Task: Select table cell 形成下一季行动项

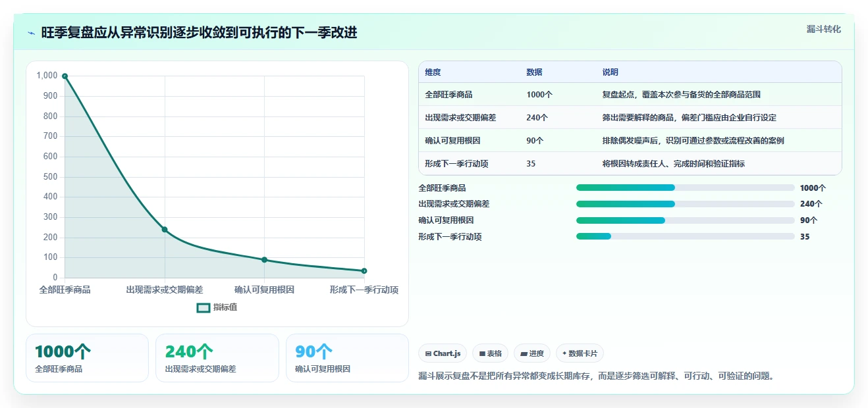Action: pos(457,164)
